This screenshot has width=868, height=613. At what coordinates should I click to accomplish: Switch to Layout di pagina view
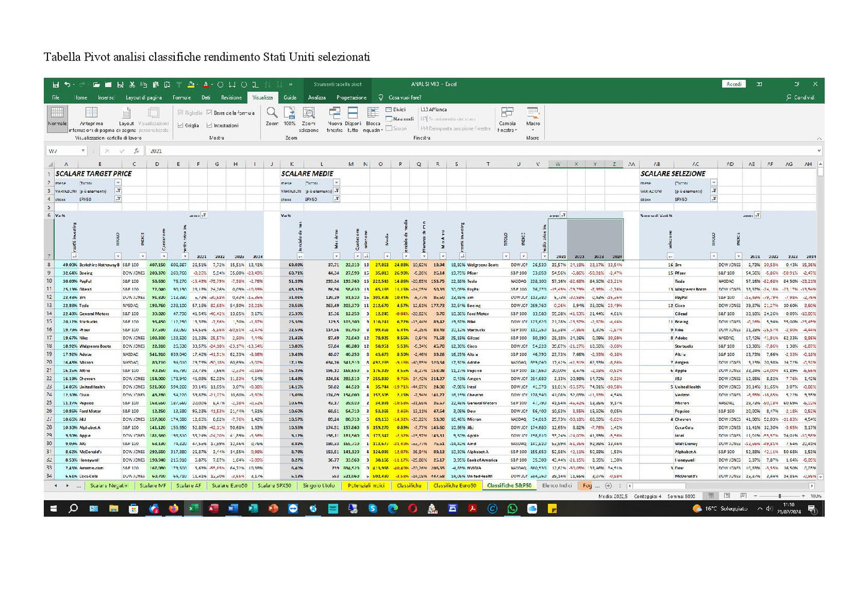point(126,119)
